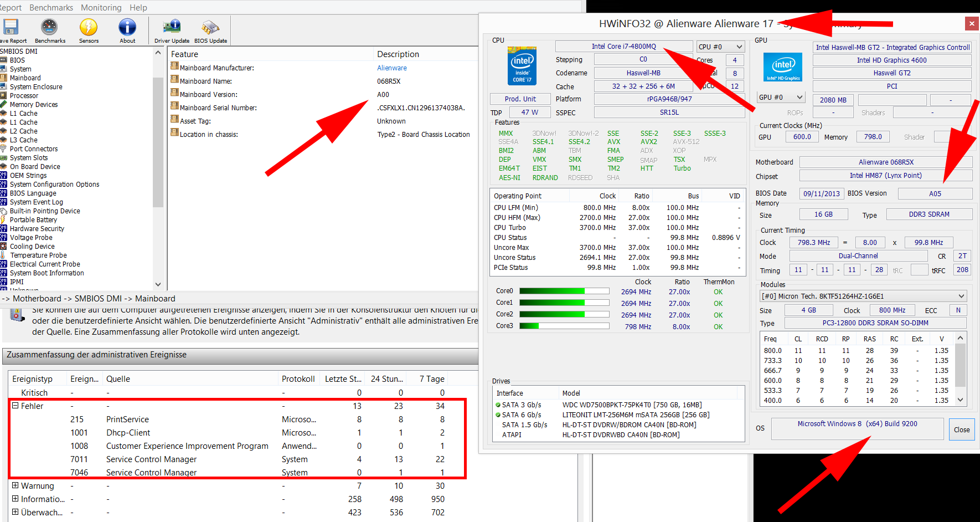Select the Mainboard tree node
980x522 pixels.
click(x=25, y=78)
